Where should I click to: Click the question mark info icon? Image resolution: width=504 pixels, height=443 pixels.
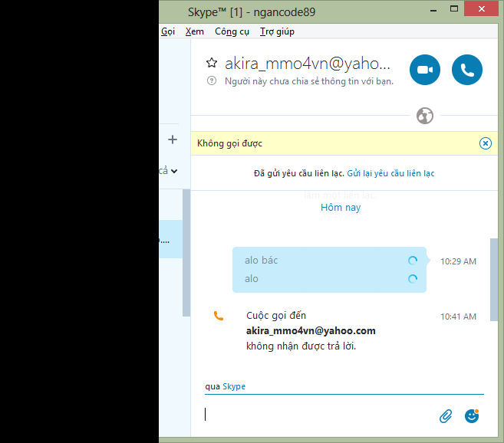(x=212, y=80)
